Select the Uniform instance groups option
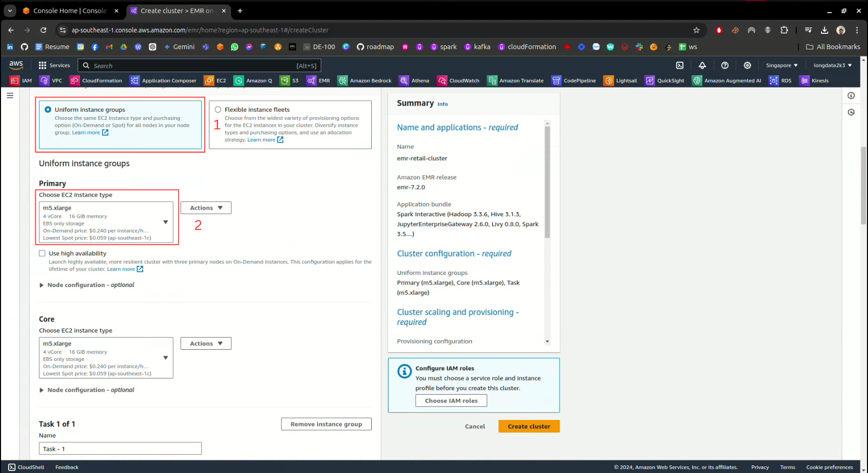This screenshot has height=473, width=868. [48, 110]
